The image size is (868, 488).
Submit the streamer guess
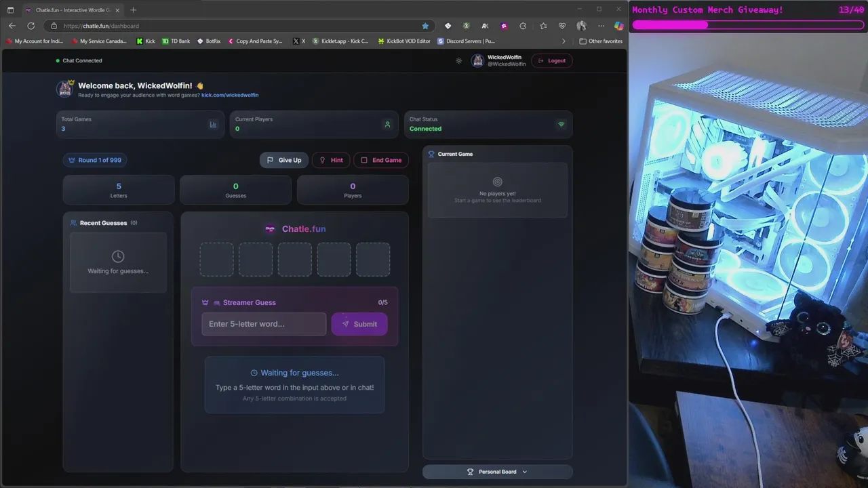point(359,324)
